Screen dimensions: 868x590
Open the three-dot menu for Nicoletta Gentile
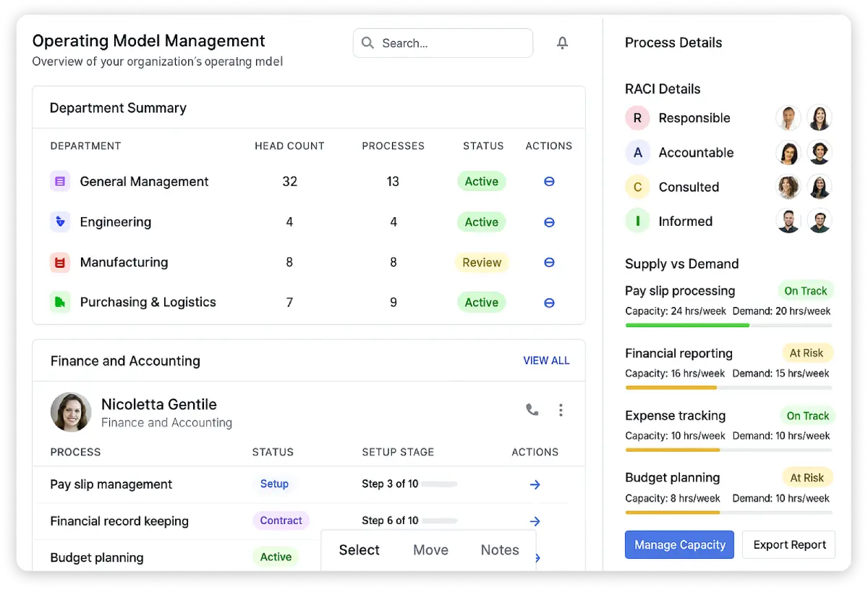pos(561,410)
